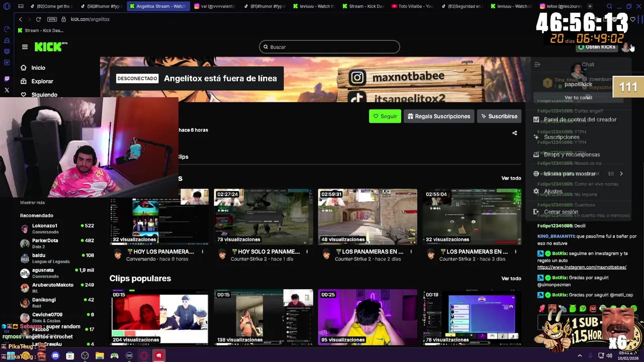644x362 pixels.
Task: Click browser back arrow
Action: click(20, 19)
